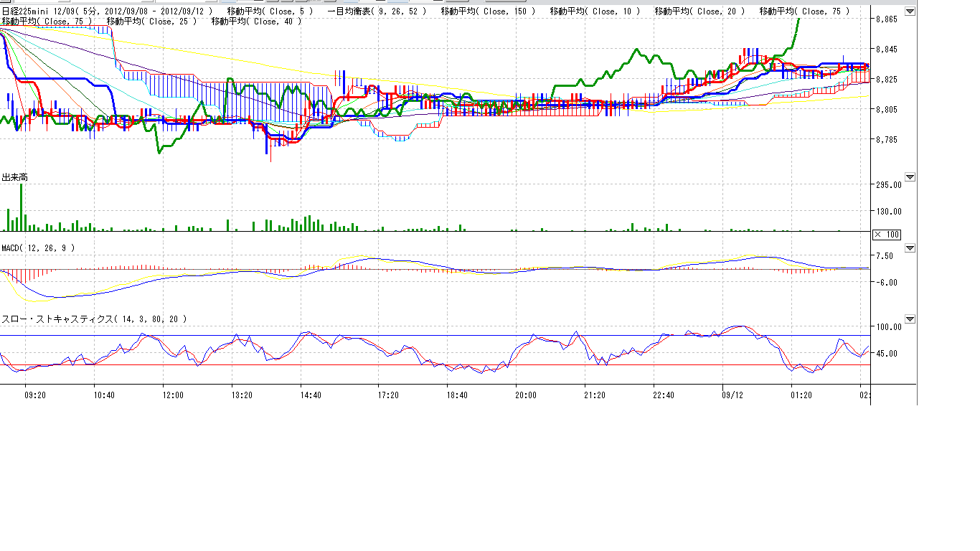
Task: Click the 8,865 price axis label
Action: coord(887,19)
